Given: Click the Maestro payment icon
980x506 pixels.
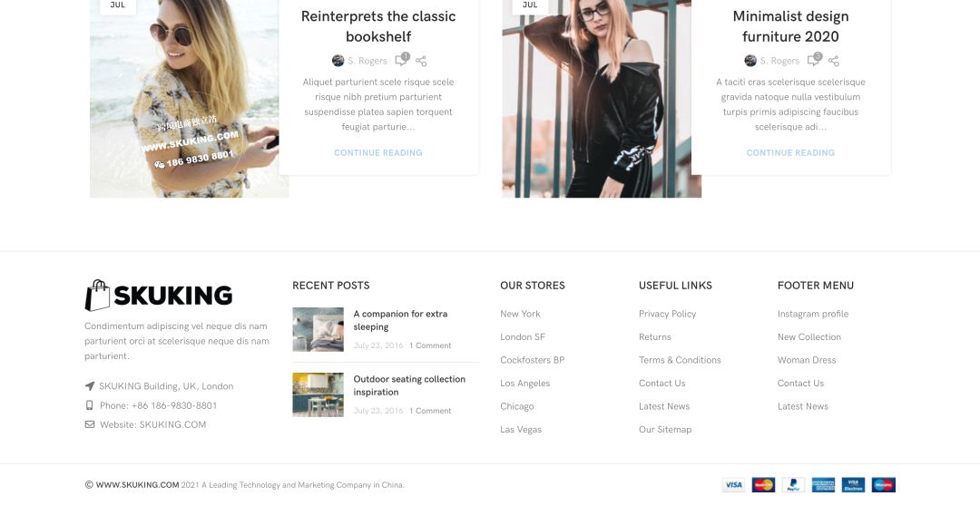Looking at the screenshot, I should [883, 485].
